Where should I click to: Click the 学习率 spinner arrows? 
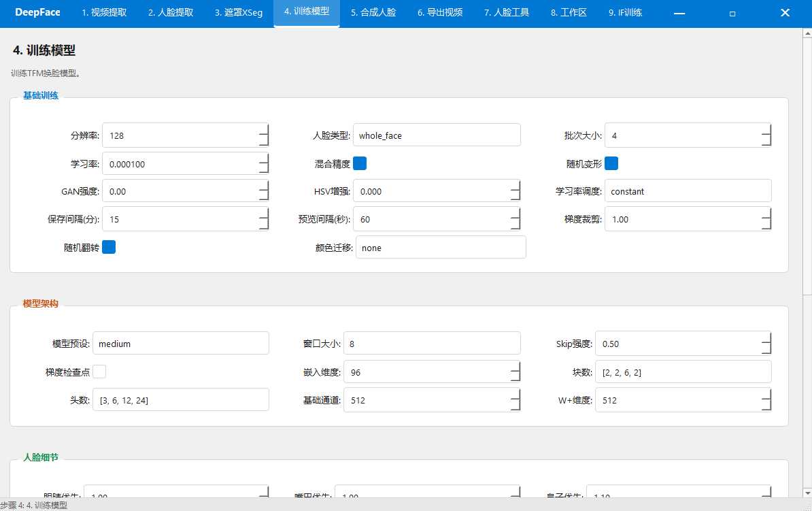tap(264, 164)
